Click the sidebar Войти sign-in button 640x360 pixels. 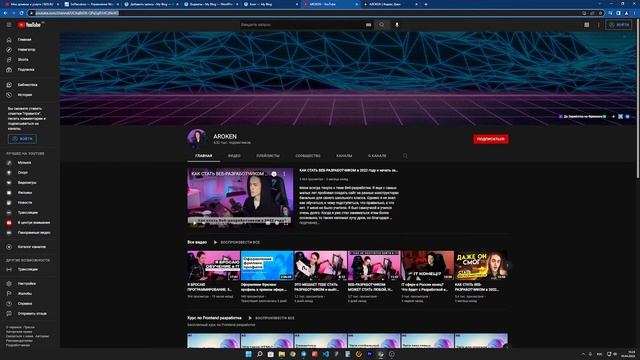point(22,139)
